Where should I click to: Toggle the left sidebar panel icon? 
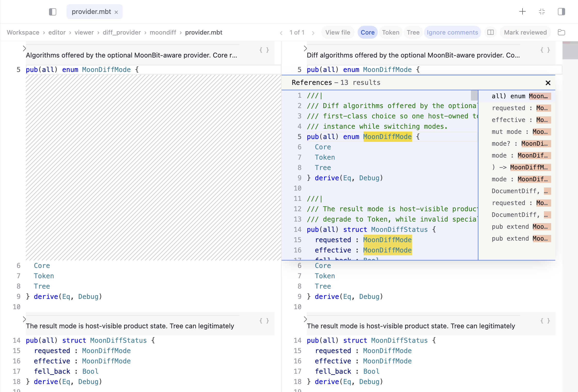click(53, 12)
